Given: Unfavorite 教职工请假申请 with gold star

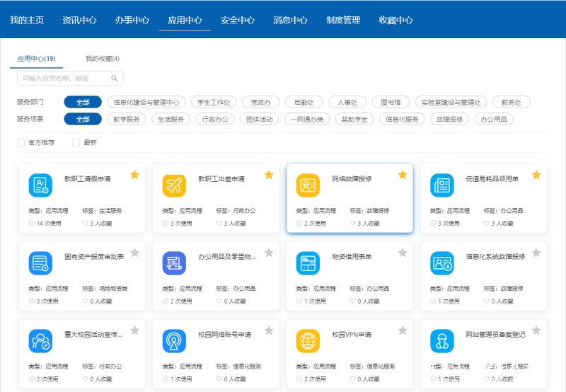Looking at the screenshot, I should (134, 175).
